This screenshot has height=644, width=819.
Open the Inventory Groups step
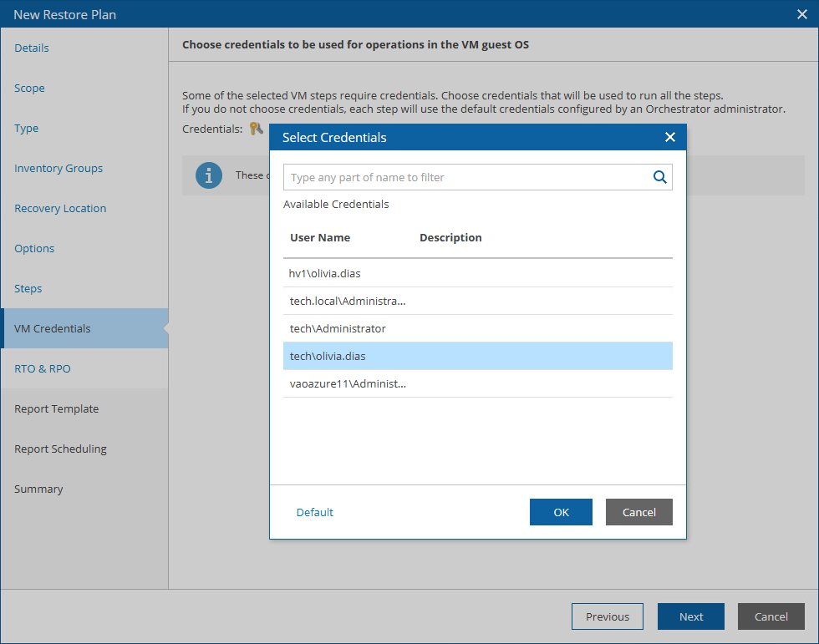[58, 168]
